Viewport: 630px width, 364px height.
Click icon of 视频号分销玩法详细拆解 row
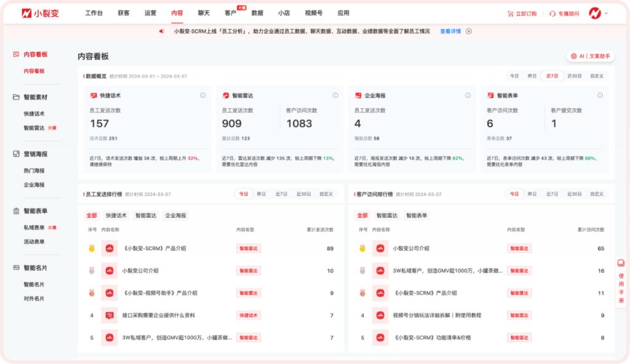click(x=380, y=315)
